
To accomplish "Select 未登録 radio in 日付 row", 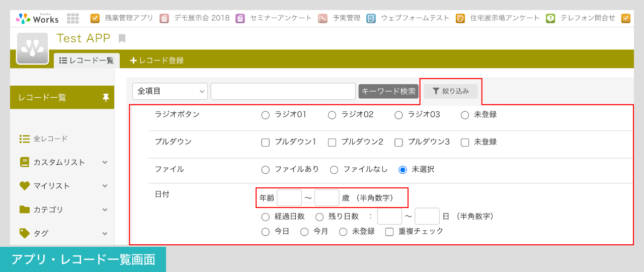I will coord(343,232).
